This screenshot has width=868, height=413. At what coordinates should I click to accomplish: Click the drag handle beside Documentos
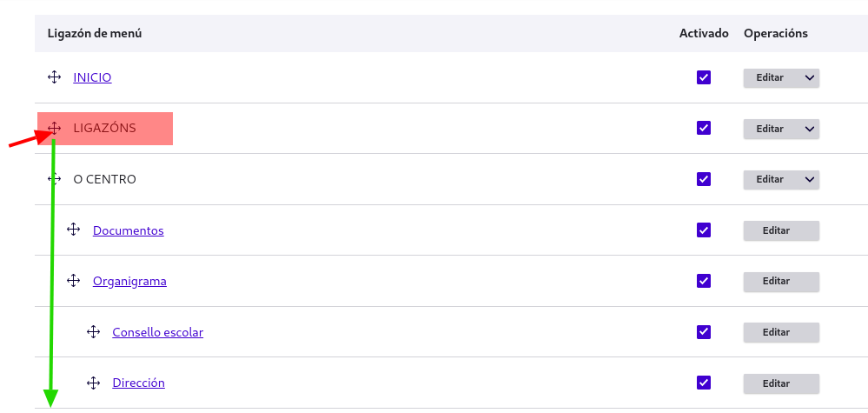pos(74,230)
